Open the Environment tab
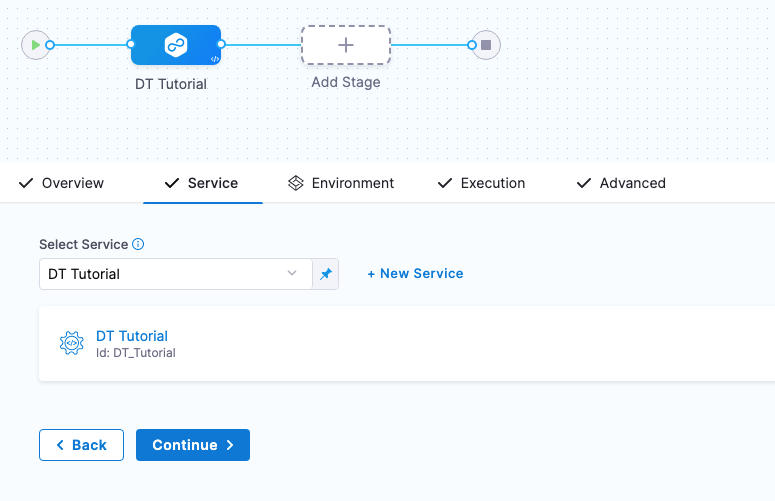 click(341, 183)
